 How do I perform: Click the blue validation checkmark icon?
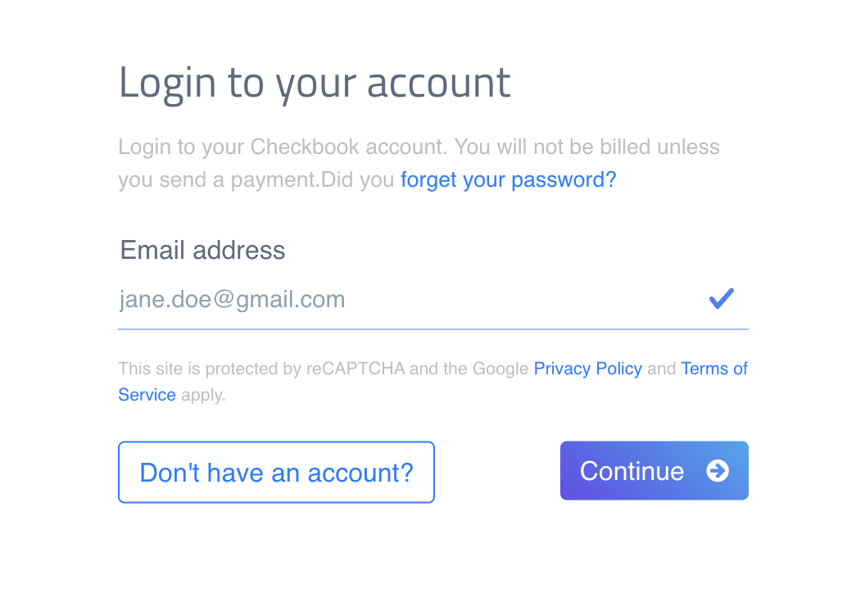pyautogui.click(x=721, y=298)
